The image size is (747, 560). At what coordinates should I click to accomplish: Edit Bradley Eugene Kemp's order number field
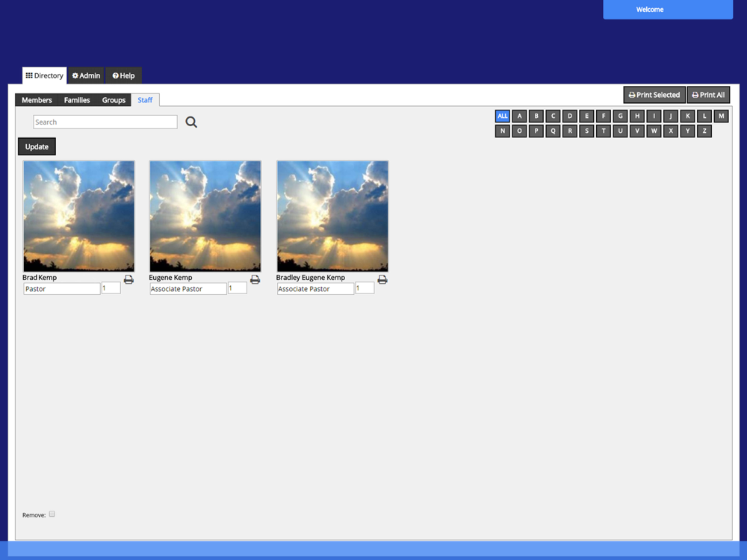point(365,287)
